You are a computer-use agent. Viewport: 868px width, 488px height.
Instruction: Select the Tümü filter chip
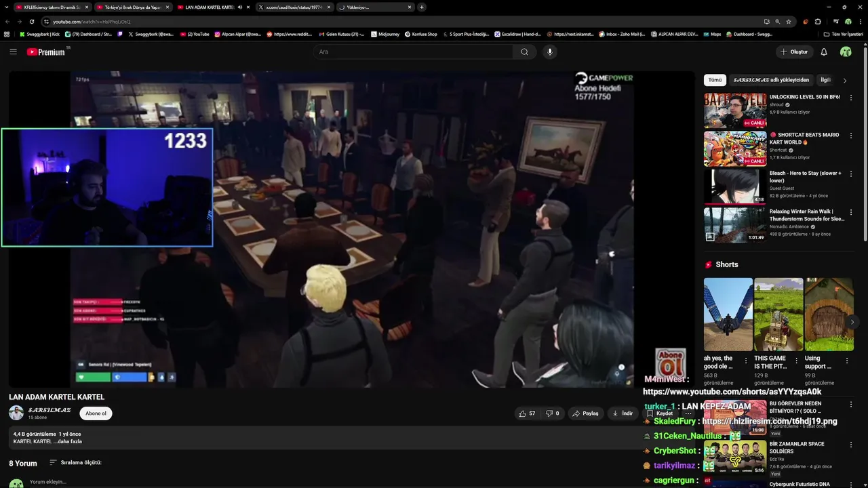715,80
